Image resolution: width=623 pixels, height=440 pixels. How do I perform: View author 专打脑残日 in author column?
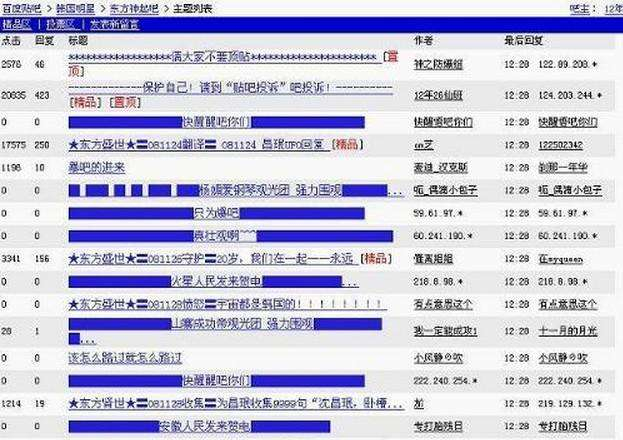pos(438,427)
